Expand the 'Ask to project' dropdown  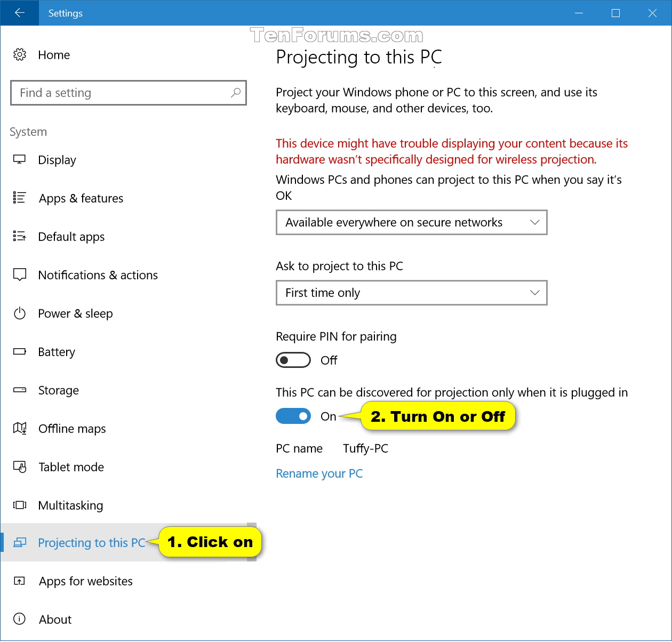pos(411,293)
